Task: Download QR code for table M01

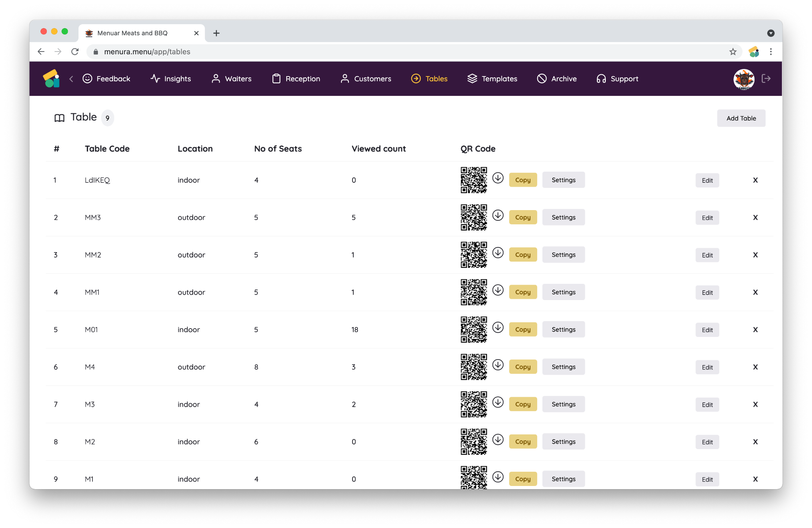Action: click(x=498, y=327)
